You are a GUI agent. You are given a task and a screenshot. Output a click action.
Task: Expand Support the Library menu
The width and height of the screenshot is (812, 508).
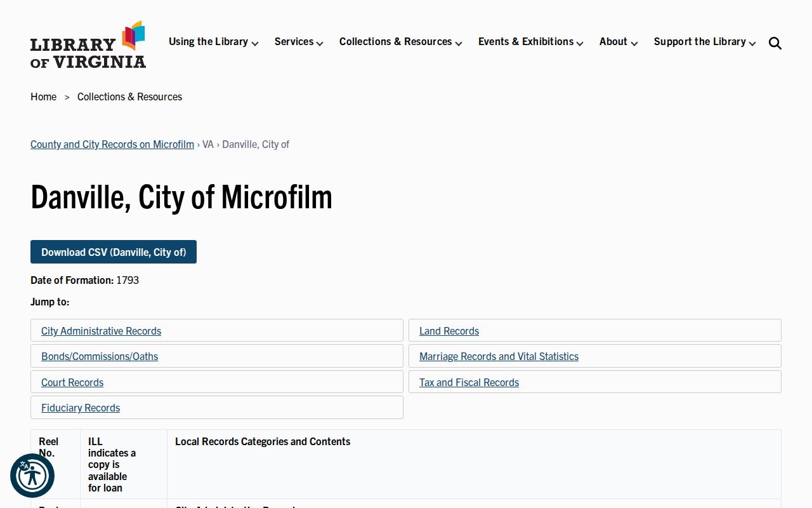click(705, 42)
